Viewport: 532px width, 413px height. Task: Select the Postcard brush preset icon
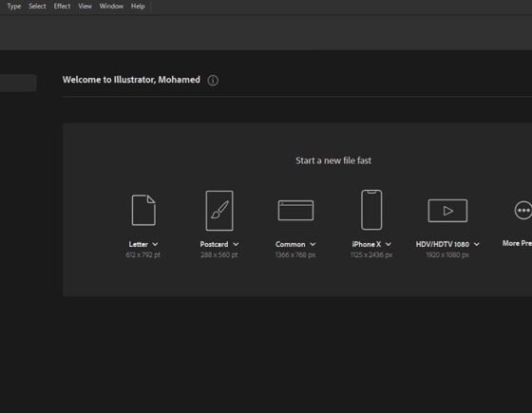tap(219, 211)
